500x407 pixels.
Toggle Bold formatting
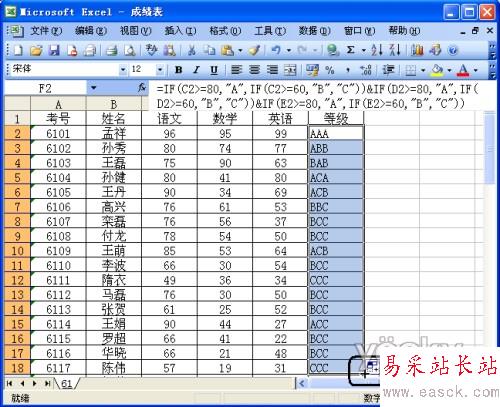pyautogui.click(x=179, y=70)
